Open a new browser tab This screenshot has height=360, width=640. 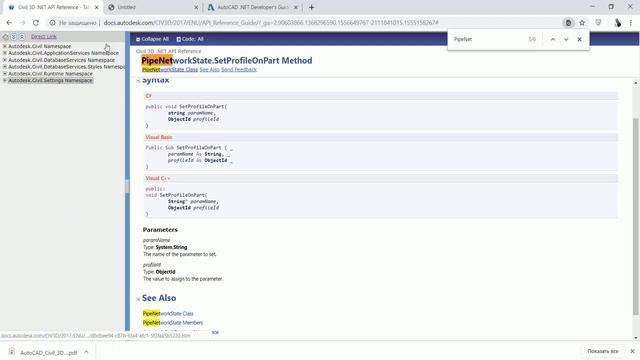(311, 7)
